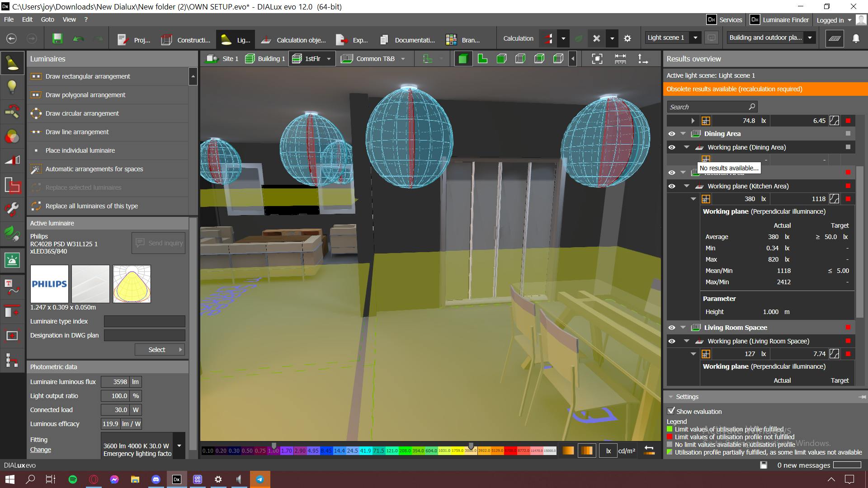Click the Luminaire type index input field
Viewport: 868px width, 488px height.
[144, 321]
